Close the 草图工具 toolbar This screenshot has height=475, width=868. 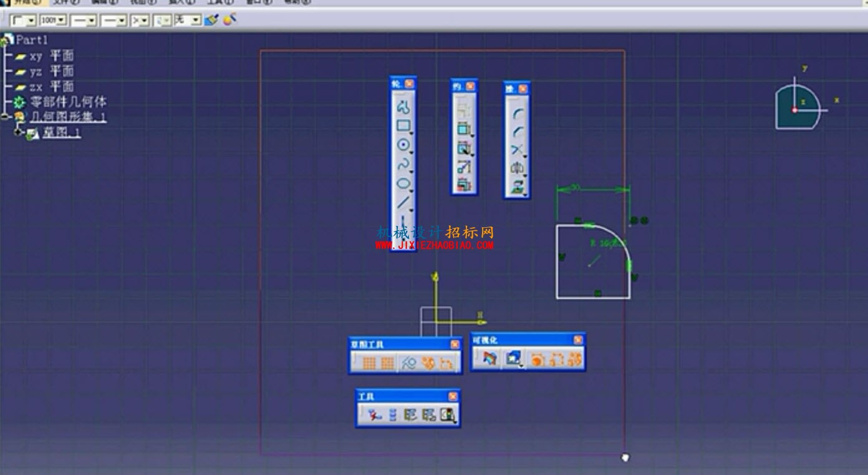(455, 345)
